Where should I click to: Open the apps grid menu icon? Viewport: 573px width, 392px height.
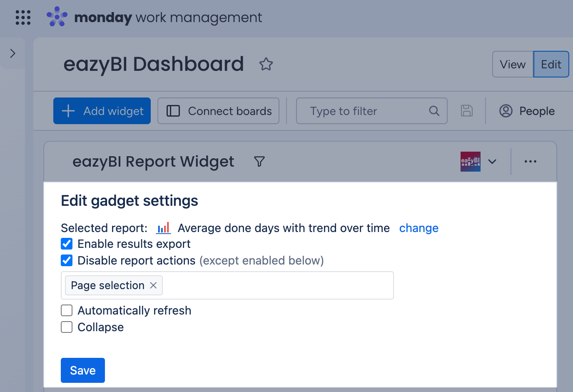pos(23,17)
